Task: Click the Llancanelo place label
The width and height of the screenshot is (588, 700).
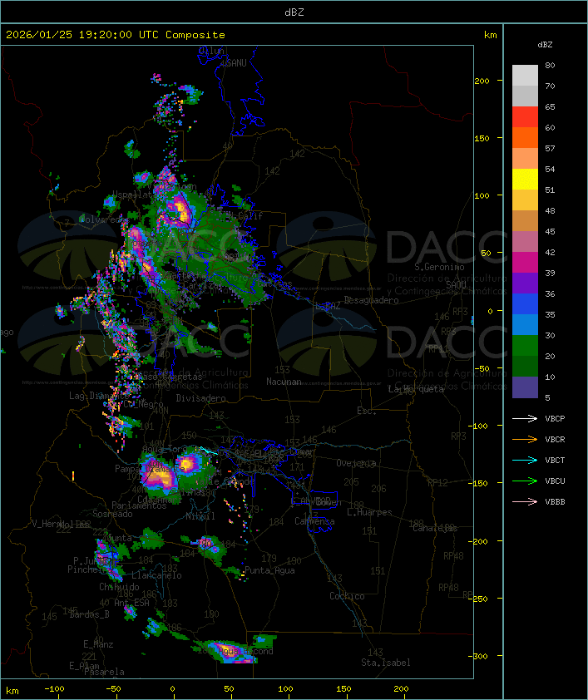Action: (x=156, y=575)
